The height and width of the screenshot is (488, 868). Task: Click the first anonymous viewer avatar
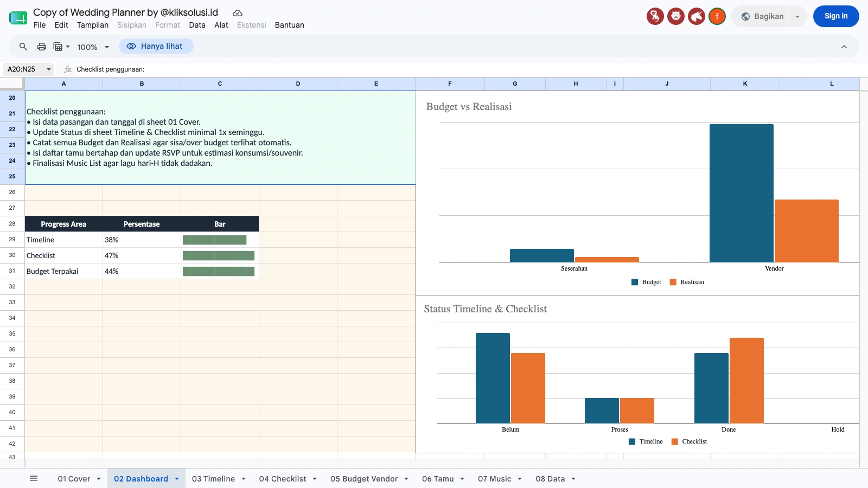tap(655, 16)
